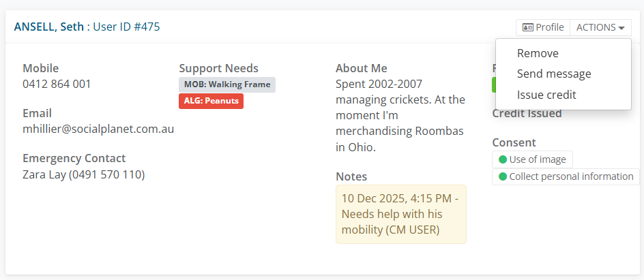Click the ACTIONS dropdown caret

[x=621, y=28]
